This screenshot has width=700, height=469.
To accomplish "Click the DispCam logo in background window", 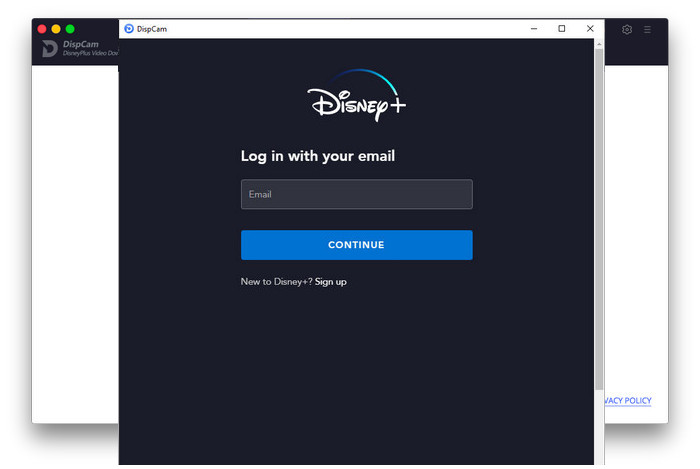I will click(50, 49).
